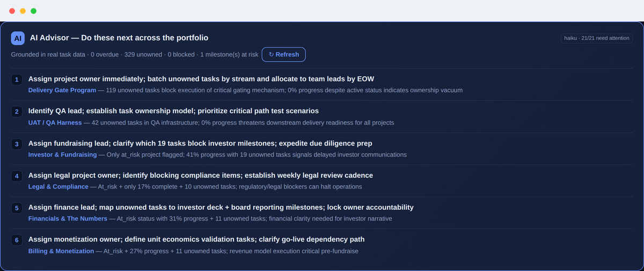Open the Legal & Compliance project link
The width and height of the screenshot is (644, 271).
point(58,187)
